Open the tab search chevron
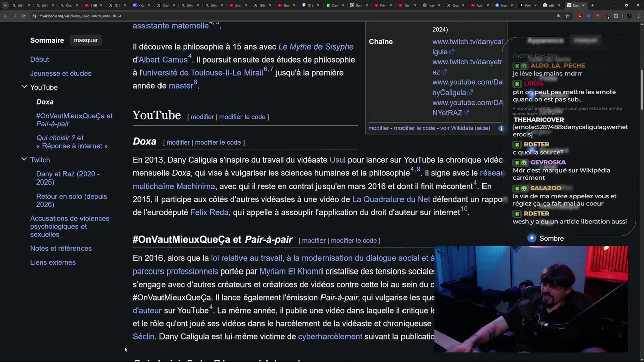This screenshot has width=644, height=362. click(x=5, y=5)
